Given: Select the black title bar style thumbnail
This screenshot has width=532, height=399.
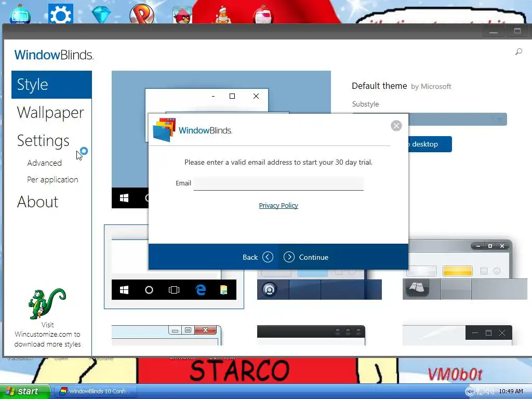Looking at the screenshot, I should [x=311, y=335].
